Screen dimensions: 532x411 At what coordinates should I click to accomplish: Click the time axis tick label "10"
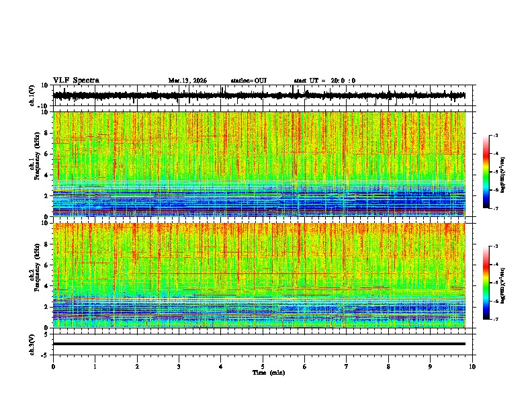pos(472,367)
